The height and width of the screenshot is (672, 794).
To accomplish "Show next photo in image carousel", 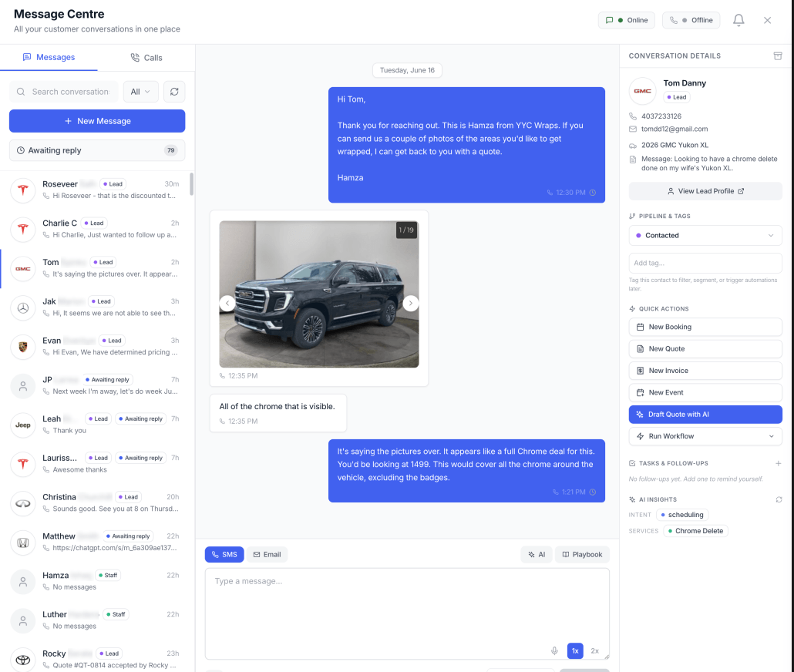I will click(x=411, y=304).
